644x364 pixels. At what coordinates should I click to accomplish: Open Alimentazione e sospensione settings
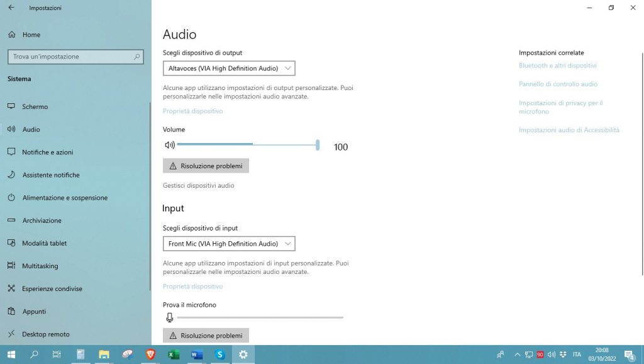click(x=65, y=198)
